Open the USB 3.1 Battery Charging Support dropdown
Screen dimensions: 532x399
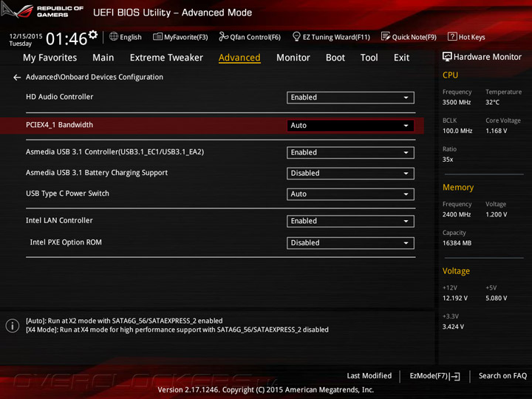(x=350, y=174)
